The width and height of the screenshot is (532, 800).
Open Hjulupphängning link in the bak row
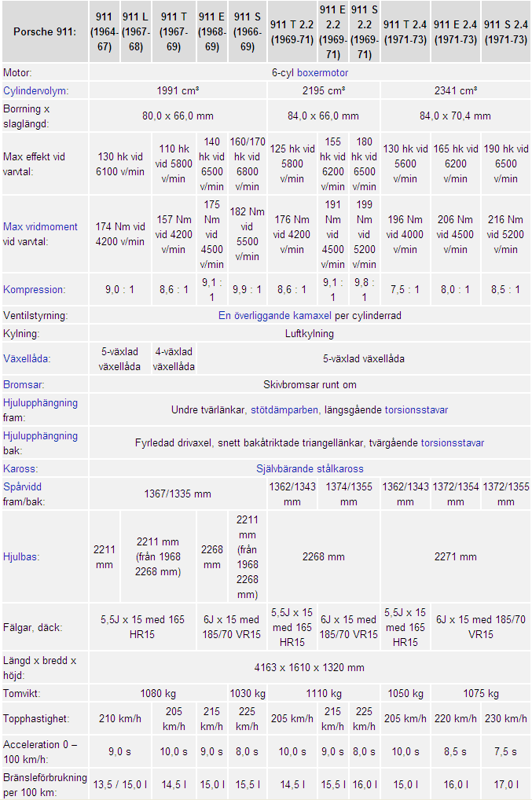40,436
